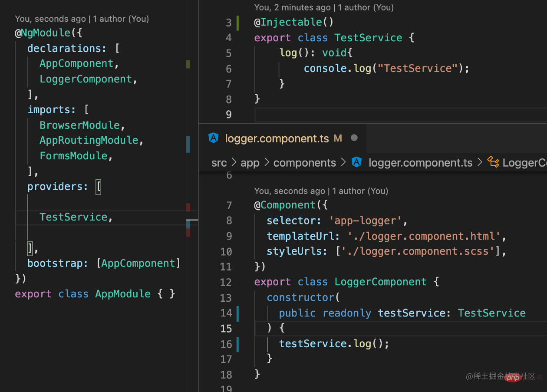Click the green change bar at line 3

(238, 23)
